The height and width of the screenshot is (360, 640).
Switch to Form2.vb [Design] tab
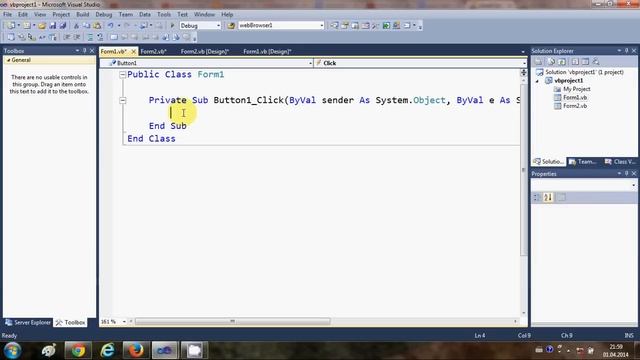click(204, 51)
